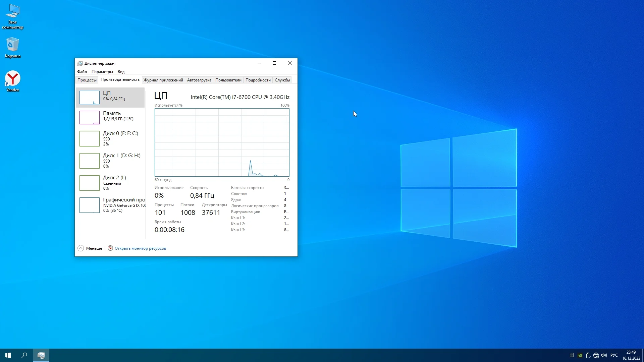644x362 pixels.
Task: Click the volume speaker tray icon
Action: (604, 355)
